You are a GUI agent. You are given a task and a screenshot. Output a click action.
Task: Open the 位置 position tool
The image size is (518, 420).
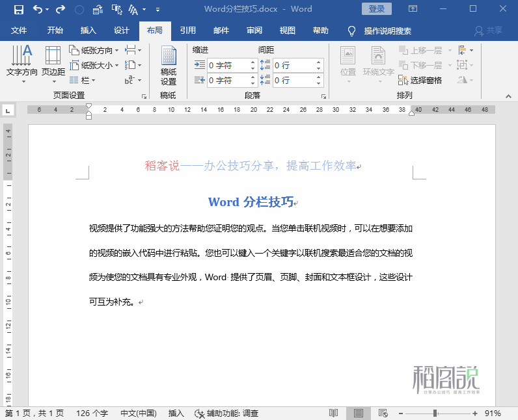pyautogui.click(x=348, y=64)
